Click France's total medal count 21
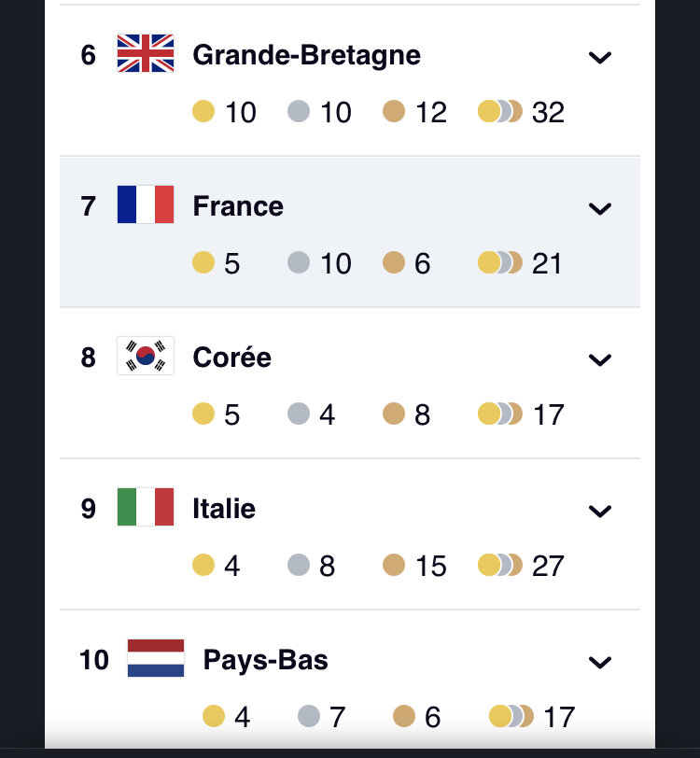Image resolution: width=700 pixels, height=758 pixels. [x=547, y=263]
